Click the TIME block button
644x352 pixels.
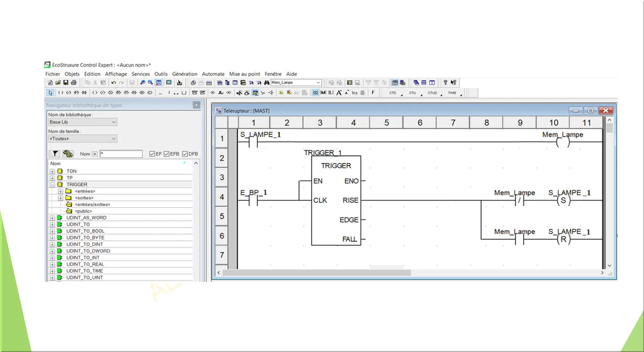pos(452,93)
